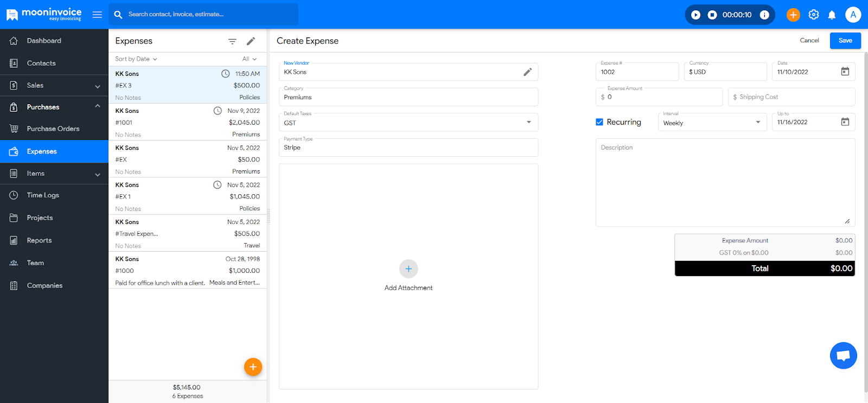The image size is (868, 403).
Task: Open timer info icon
Action: pyautogui.click(x=764, y=15)
